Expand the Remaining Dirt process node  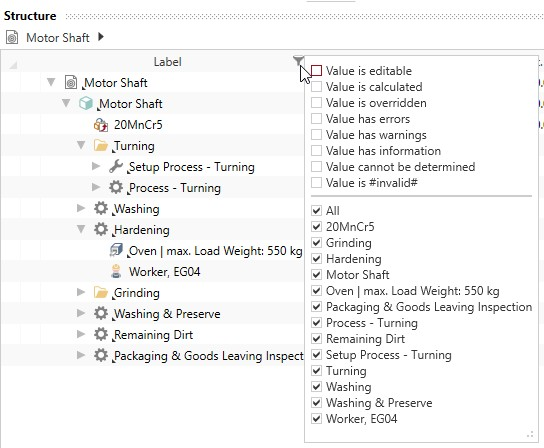pyautogui.click(x=81, y=334)
